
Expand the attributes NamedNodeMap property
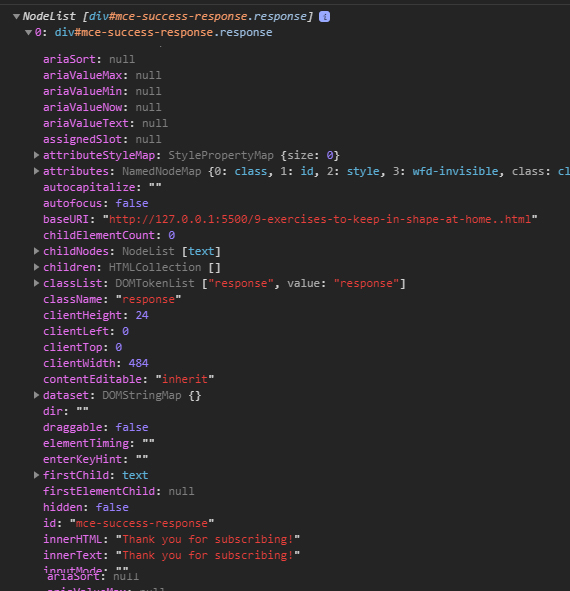pyautogui.click(x=36, y=171)
